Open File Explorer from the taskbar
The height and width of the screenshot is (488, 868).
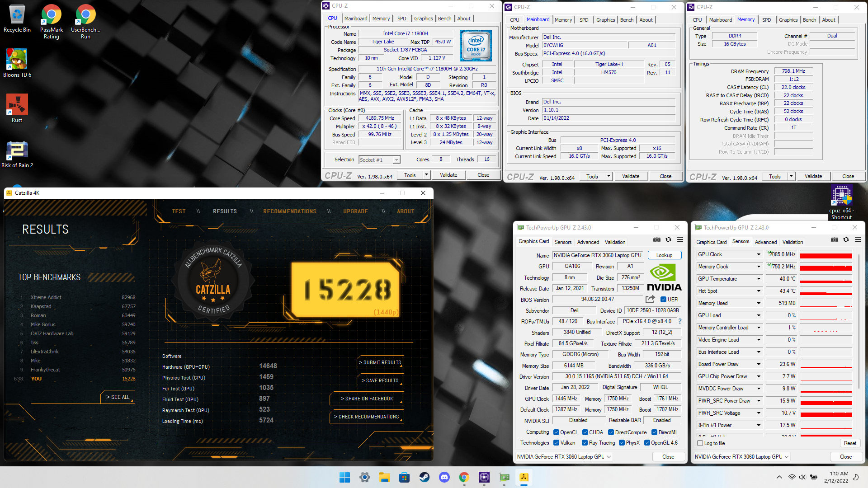[x=384, y=477]
